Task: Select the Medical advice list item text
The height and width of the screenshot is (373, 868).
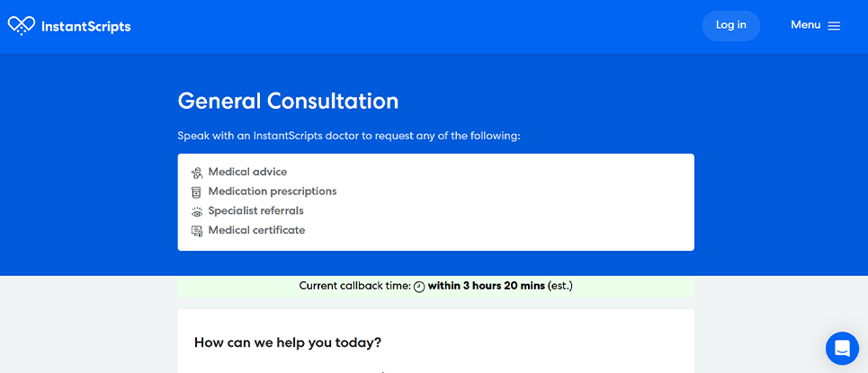Action: click(247, 172)
